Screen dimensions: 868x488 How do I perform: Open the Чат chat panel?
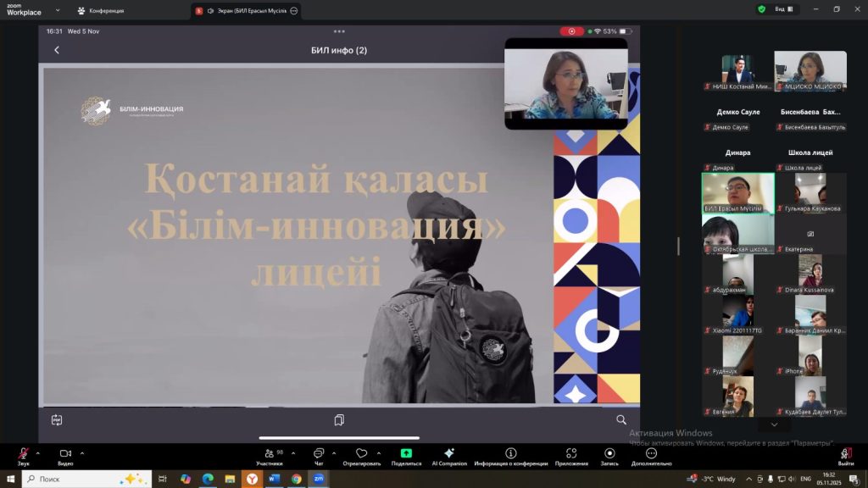click(319, 455)
